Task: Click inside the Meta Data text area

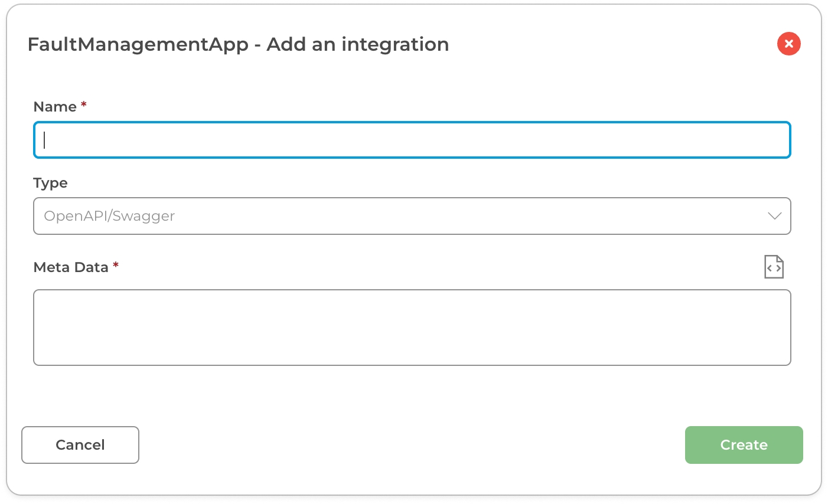Action: tap(412, 328)
